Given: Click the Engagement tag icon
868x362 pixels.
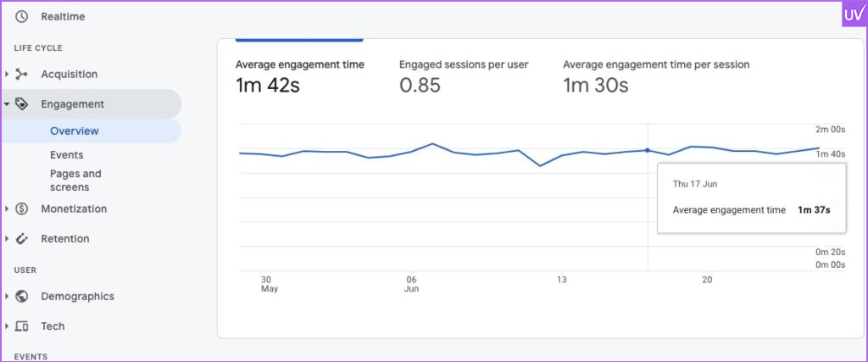Looking at the screenshot, I should pyautogui.click(x=22, y=104).
